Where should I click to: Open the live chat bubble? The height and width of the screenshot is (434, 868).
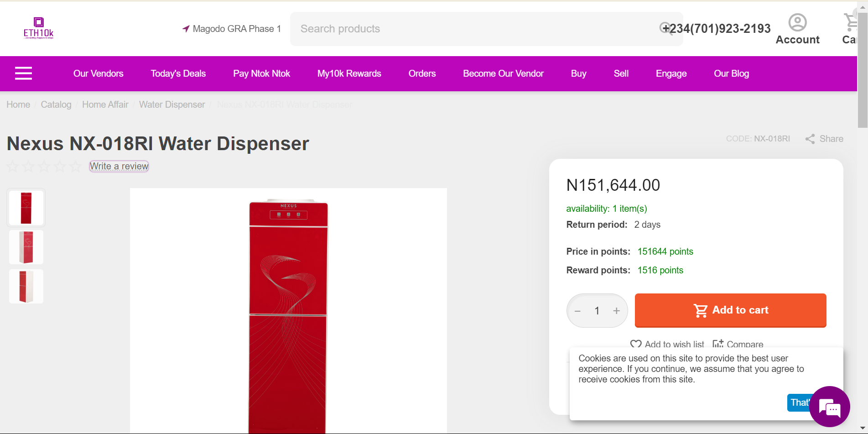(829, 407)
